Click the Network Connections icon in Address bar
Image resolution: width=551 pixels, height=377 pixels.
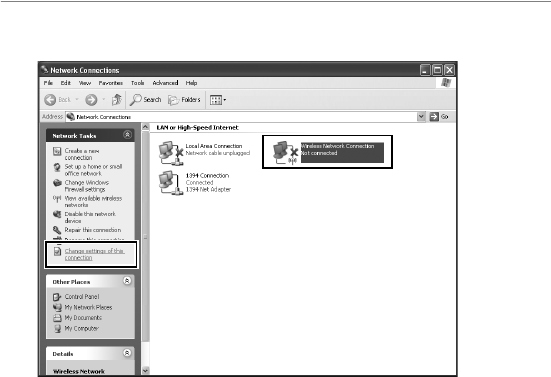[71, 117]
